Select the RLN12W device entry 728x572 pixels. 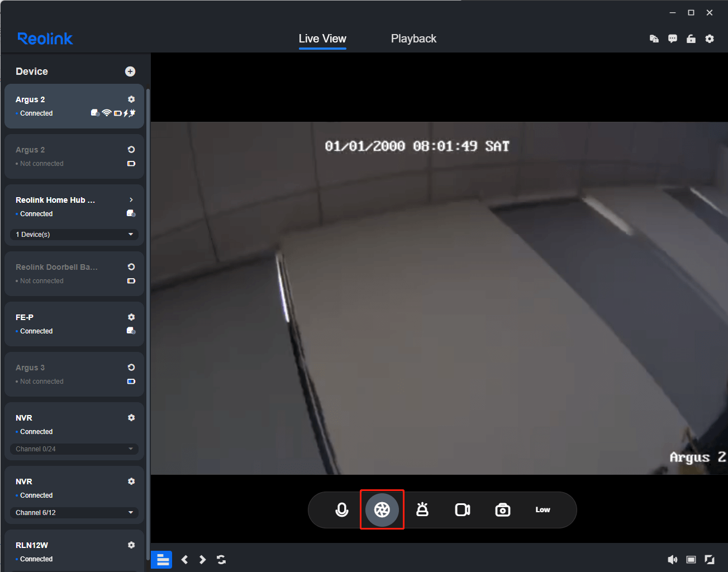(74, 550)
